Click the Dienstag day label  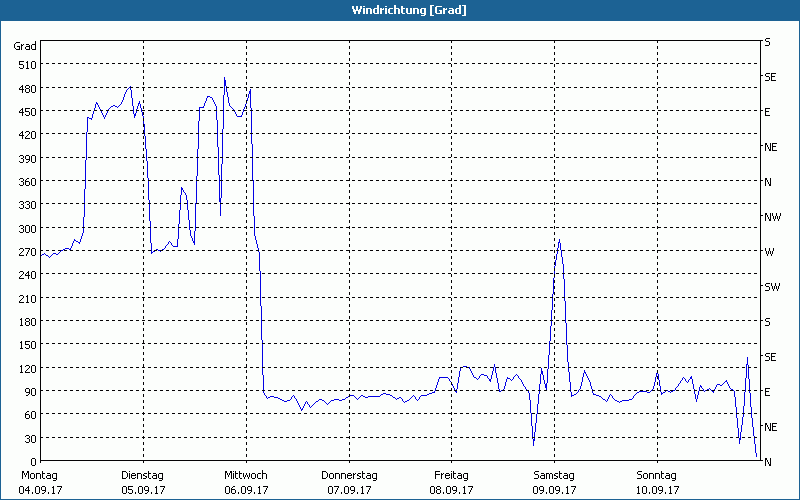tap(143, 475)
